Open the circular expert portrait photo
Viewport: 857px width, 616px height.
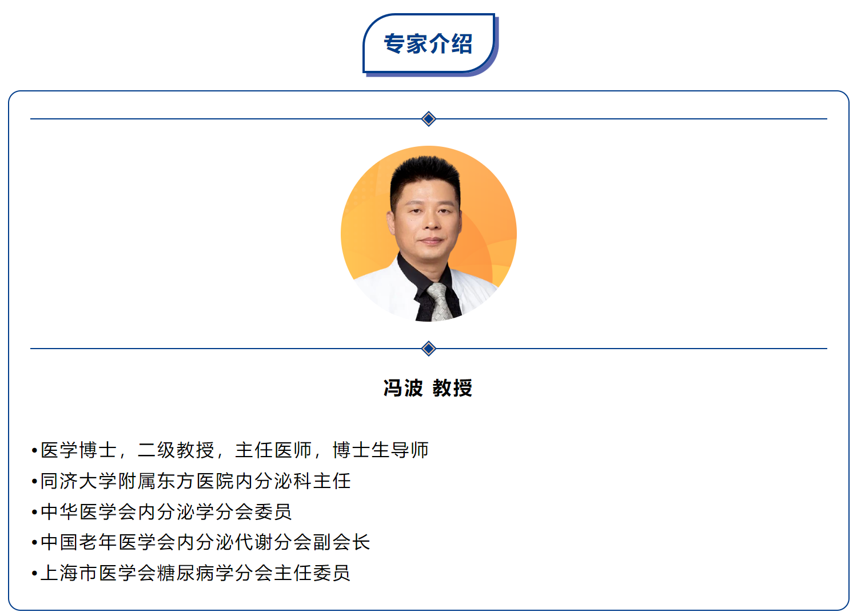point(429,234)
